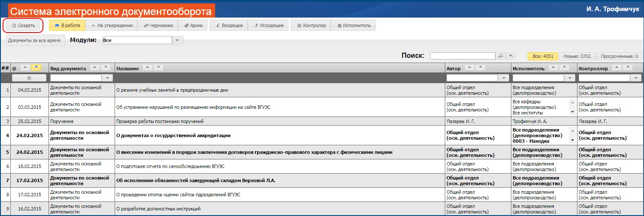Select the Все: 4051 filter
This screenshot has height=216, width=644.
543,56
